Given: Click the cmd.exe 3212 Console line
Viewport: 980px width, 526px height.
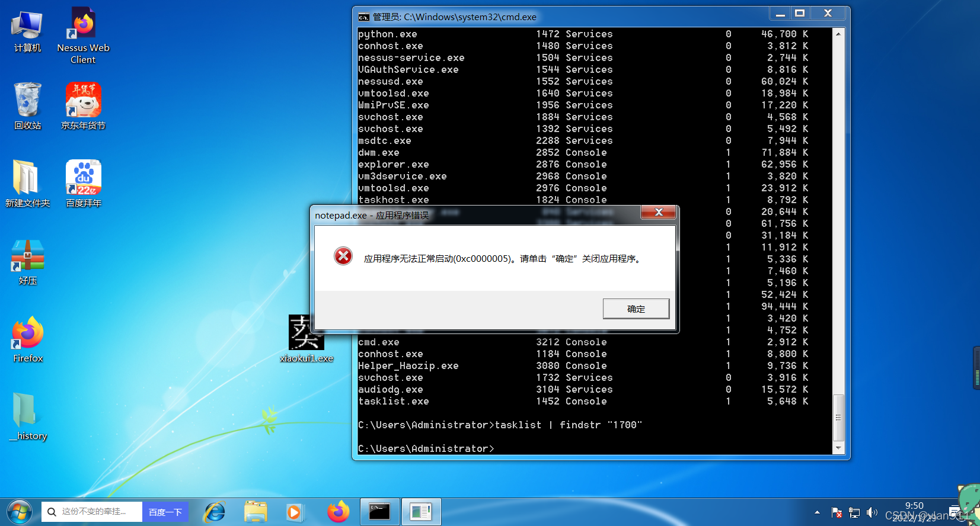Looking at the screenshot, I should (583, 342).
